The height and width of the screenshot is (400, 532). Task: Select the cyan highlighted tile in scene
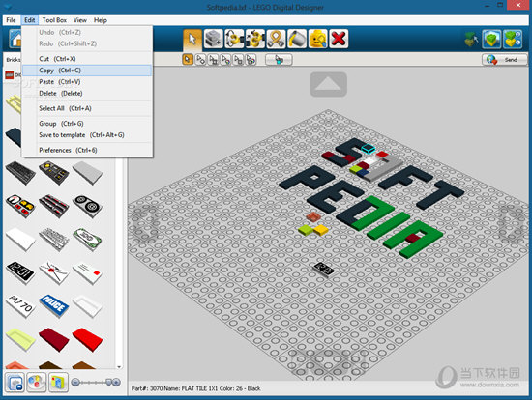point(368,149)
